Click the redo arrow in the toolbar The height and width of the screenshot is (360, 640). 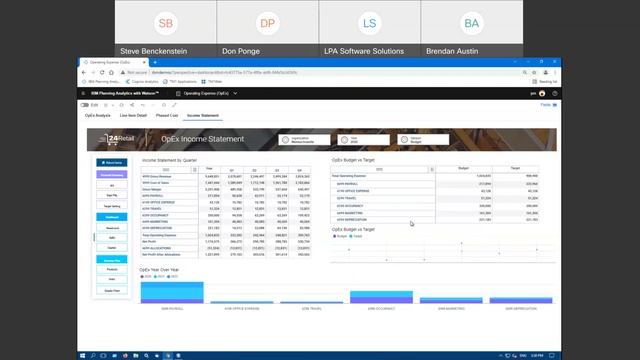point(153,105)
